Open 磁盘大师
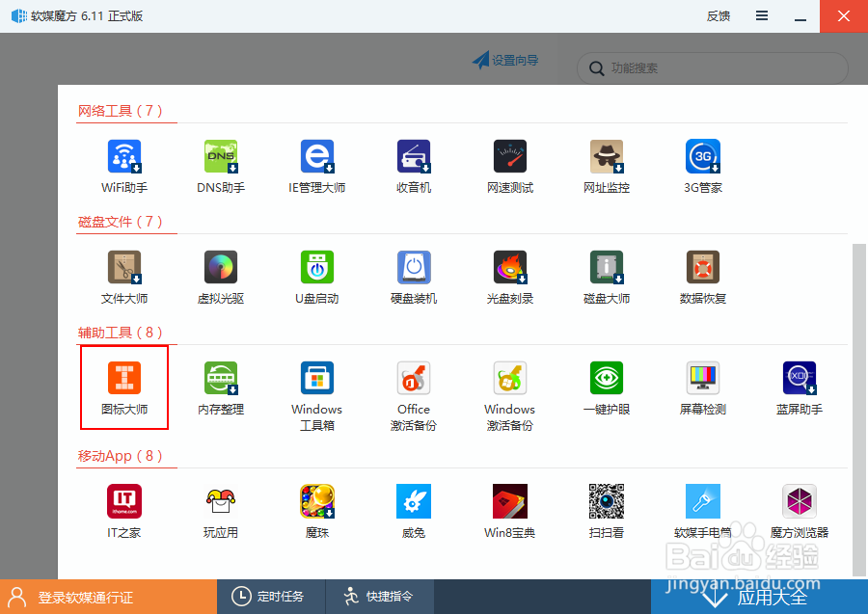This screenshot has height=614, width=868. coord(607,267)
